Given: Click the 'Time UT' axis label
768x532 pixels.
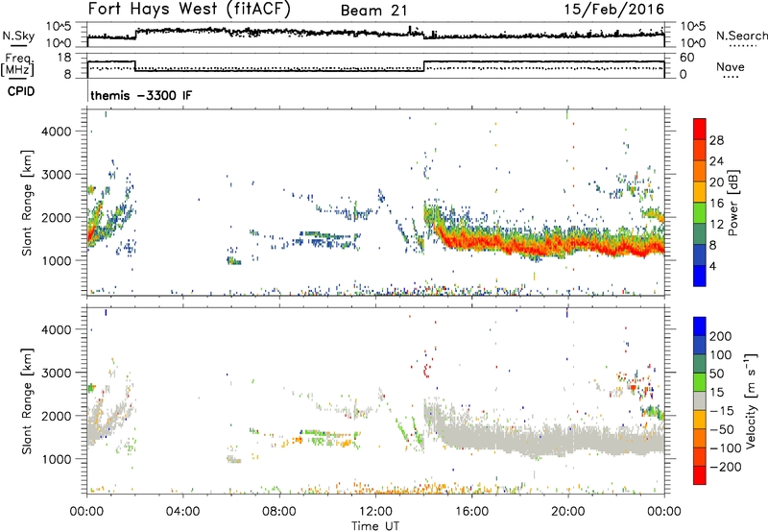Looking at the screenshot, I should tap(375, 525).
